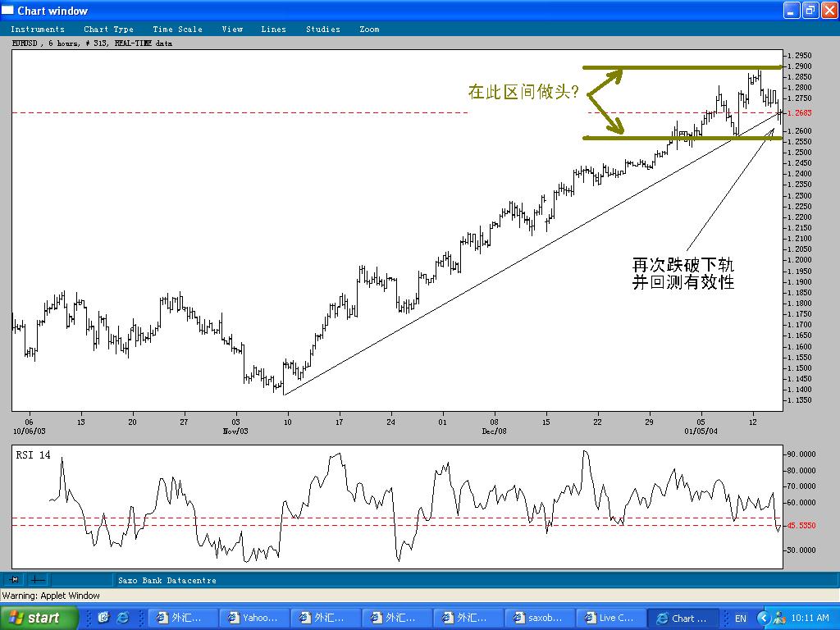Restore down the Chart window
The width and height of the screenshot is (840, 630).
[x=810, y=10]
